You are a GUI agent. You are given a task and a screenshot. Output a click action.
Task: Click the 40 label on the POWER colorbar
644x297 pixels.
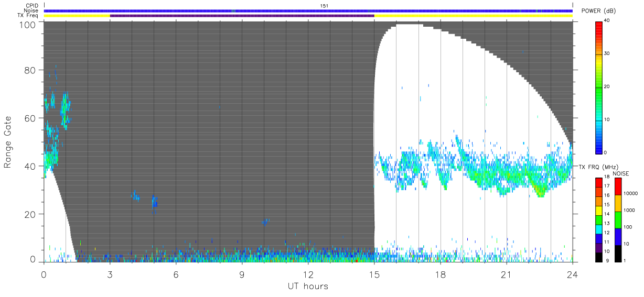tap(606, 20)
